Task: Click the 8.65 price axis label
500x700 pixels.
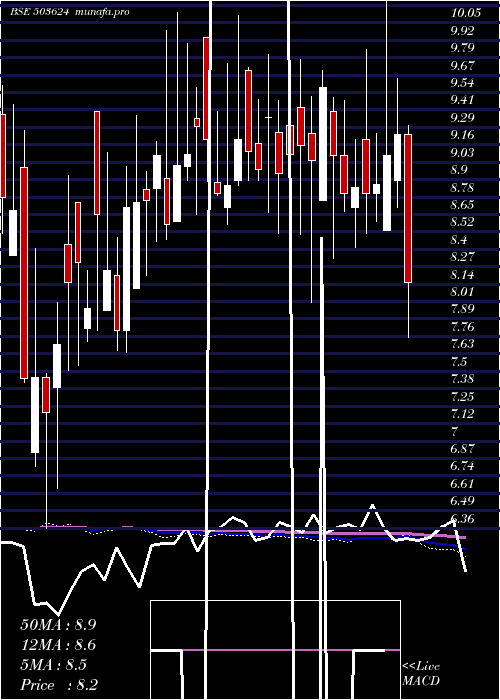Action: (x=462, y=205)
